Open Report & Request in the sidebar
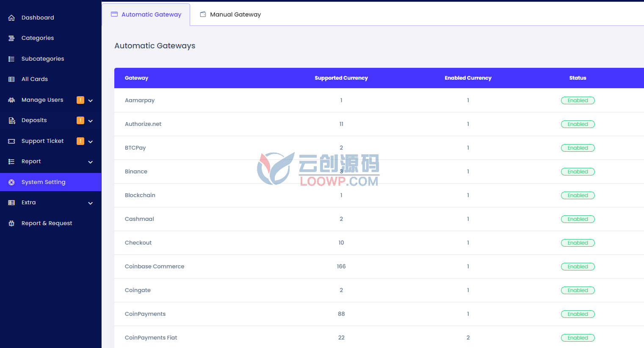Viewport: 644px width, 348px height. 51,223
